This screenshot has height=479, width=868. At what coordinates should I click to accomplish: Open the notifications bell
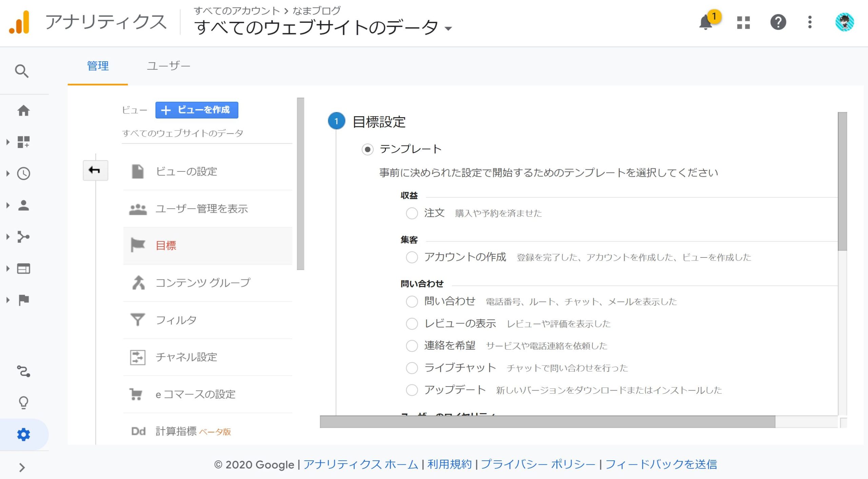[x=706, y=22]
